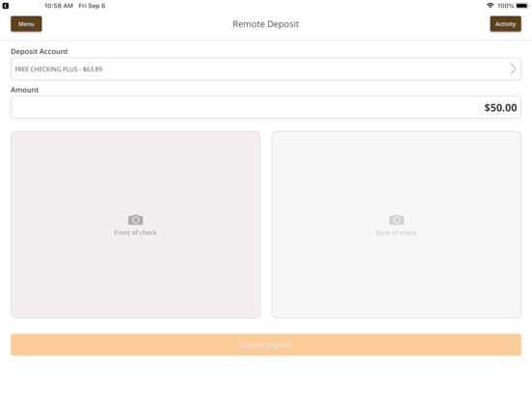Tap camera icon for Front of check
Screen dimensions: 532x399
tap(135, 220)
